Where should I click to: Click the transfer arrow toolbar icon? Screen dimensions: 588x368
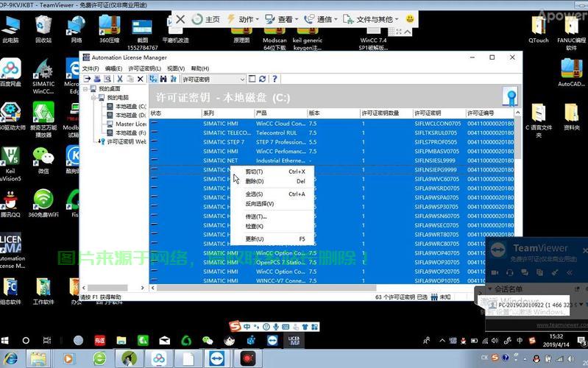pos(87,79)
